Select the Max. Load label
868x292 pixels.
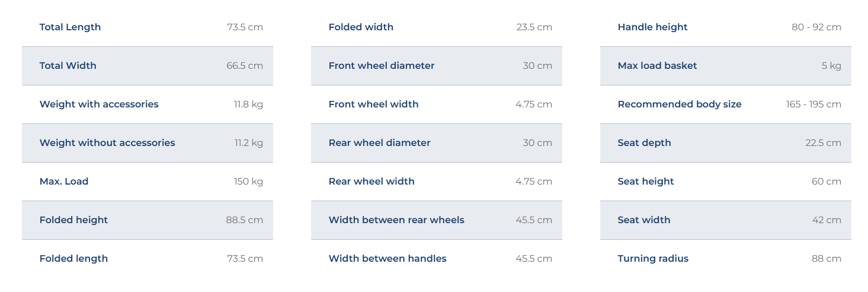(x=64, y=182)
